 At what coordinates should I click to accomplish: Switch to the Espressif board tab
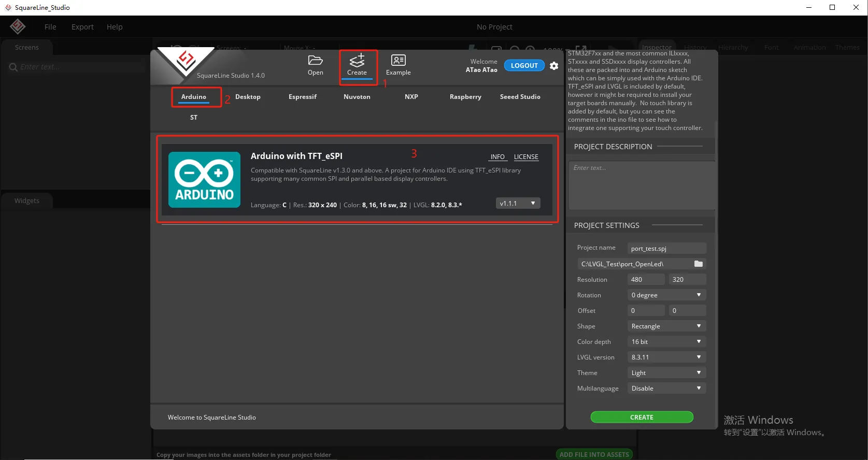[302, 97]
